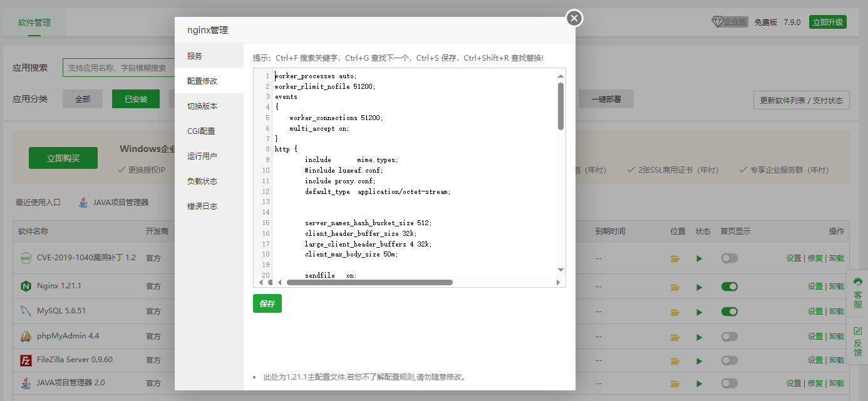The image size is (868, 401).
Task: Click the 软件管理 tab
Action: pyautogui.click(x=34, y=23)
